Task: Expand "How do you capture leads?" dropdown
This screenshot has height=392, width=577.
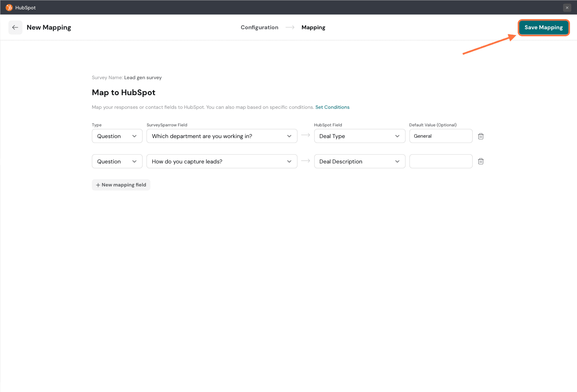Action: click(x=222, y=161)
